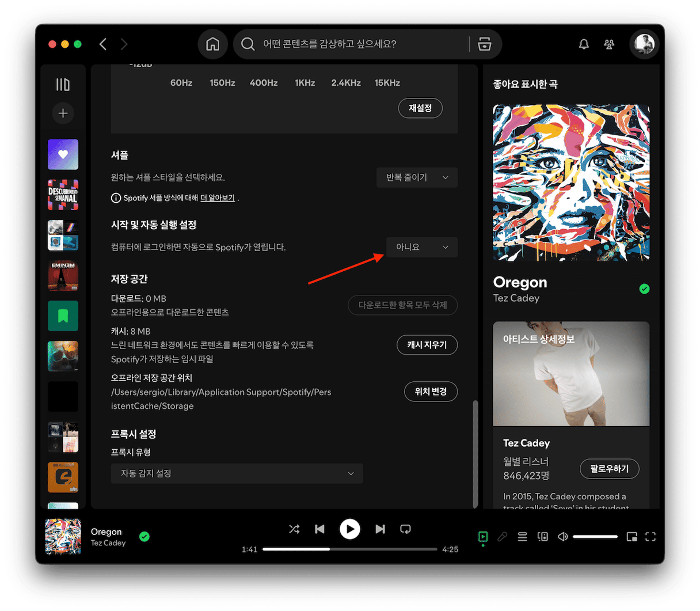The height and width of the screenshot is (611, 700).
Task: Enter full screen mode
Action: [650, 537]
